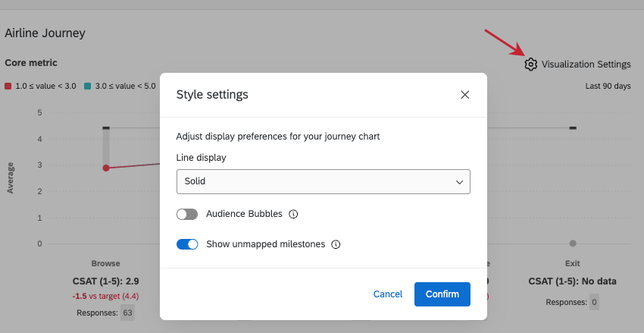Enable the Audience Bubbles toggle
This screenshot has width=644, height=333.
187,214
